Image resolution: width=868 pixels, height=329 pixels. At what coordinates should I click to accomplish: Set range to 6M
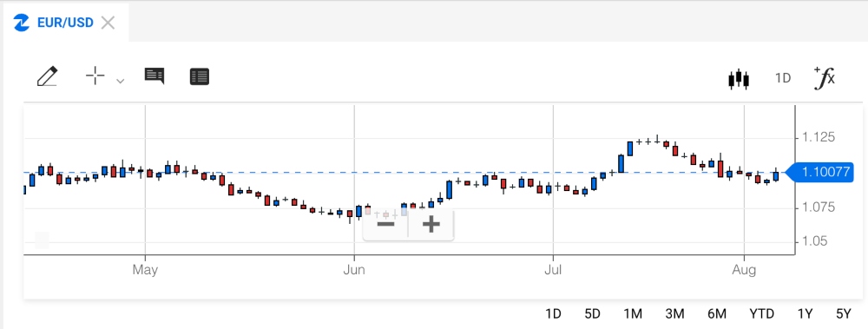pyautogui.click(x=716, y=314)
